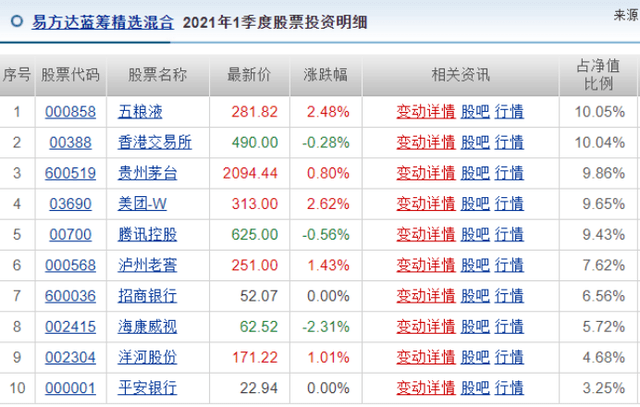Click the 相关资讯 column header
640x407 pixels.
click(x=460, y=75)
